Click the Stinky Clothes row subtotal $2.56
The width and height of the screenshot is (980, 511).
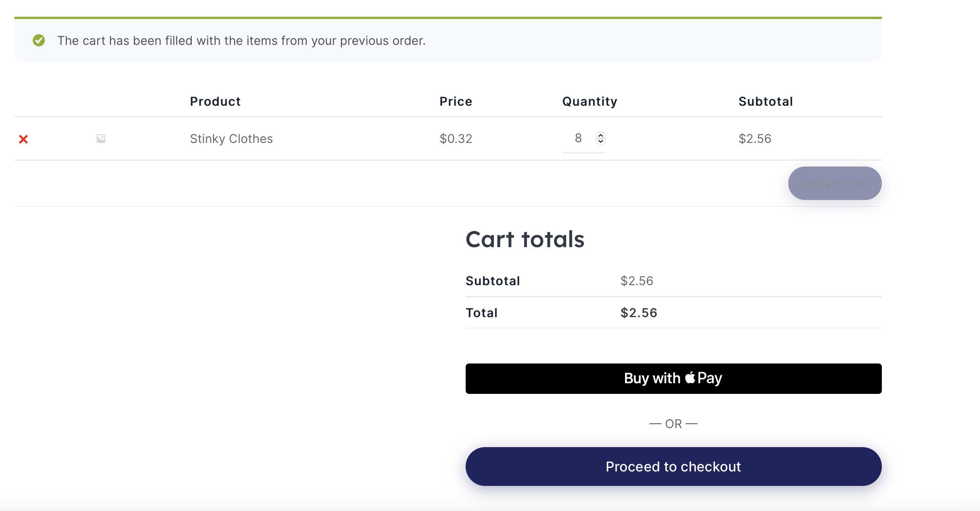click(x=755, y=139)
